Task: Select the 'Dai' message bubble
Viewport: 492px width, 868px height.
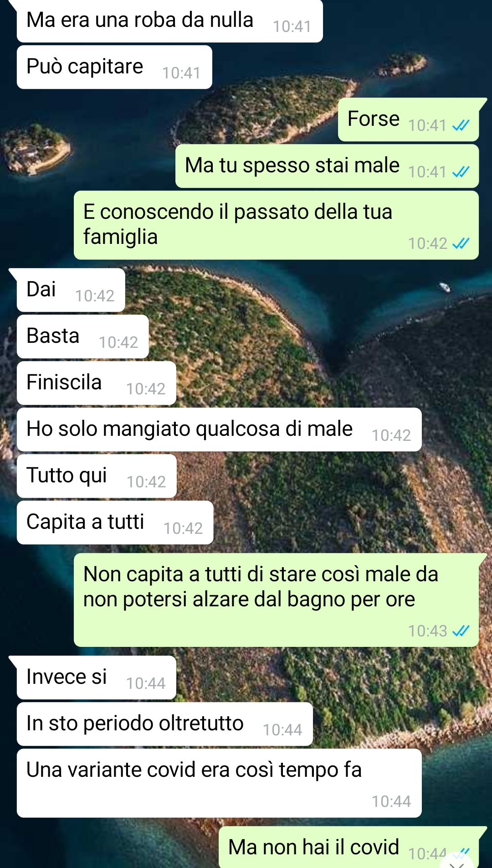Action: [x=71, y=290]
